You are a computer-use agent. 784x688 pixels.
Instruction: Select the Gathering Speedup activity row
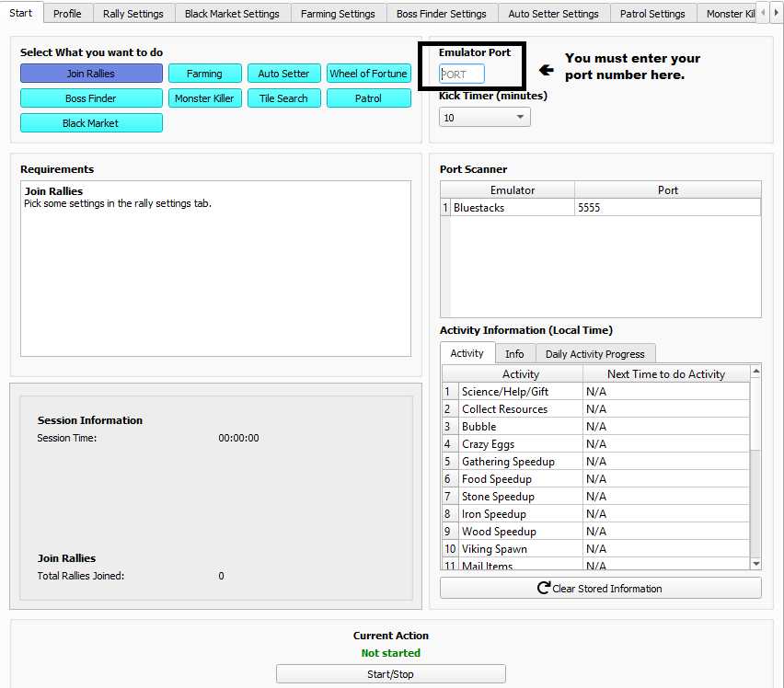click(596, 461)
